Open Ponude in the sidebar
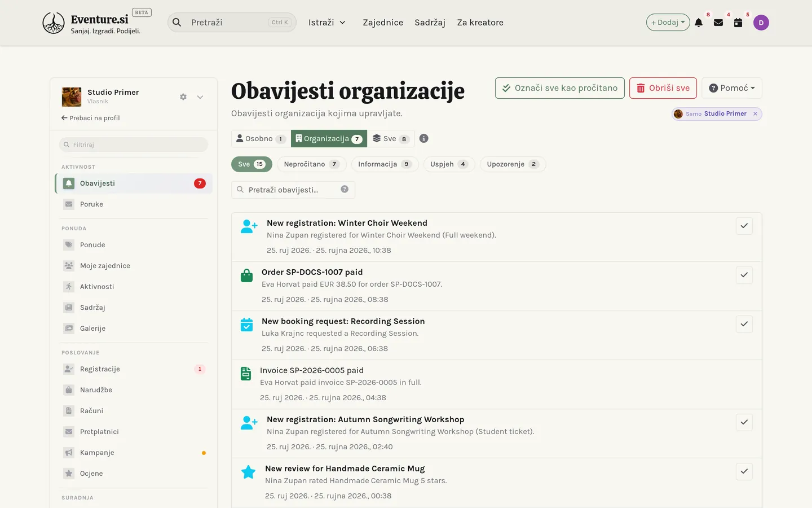This screenshot has width=812, height=508. pyautogui.click(x=134, y=245)
